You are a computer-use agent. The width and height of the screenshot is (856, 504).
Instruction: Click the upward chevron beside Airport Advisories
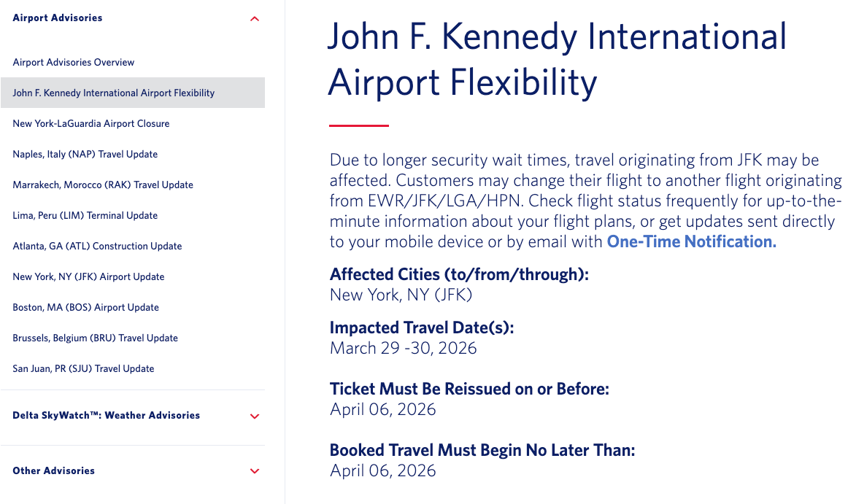(254, 18)
